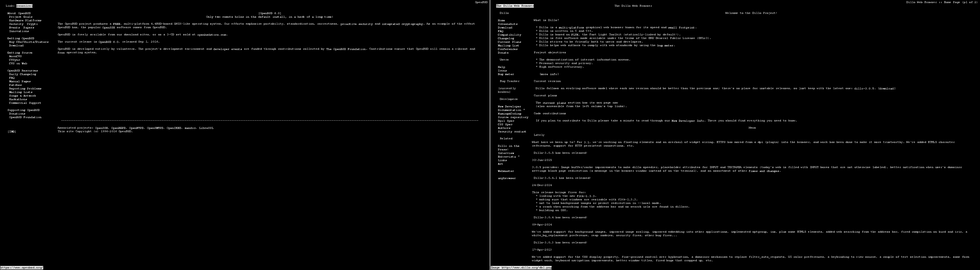980x270 pixels.
Task: Click the Dillo status bar image URL
Action: [521, 268]
